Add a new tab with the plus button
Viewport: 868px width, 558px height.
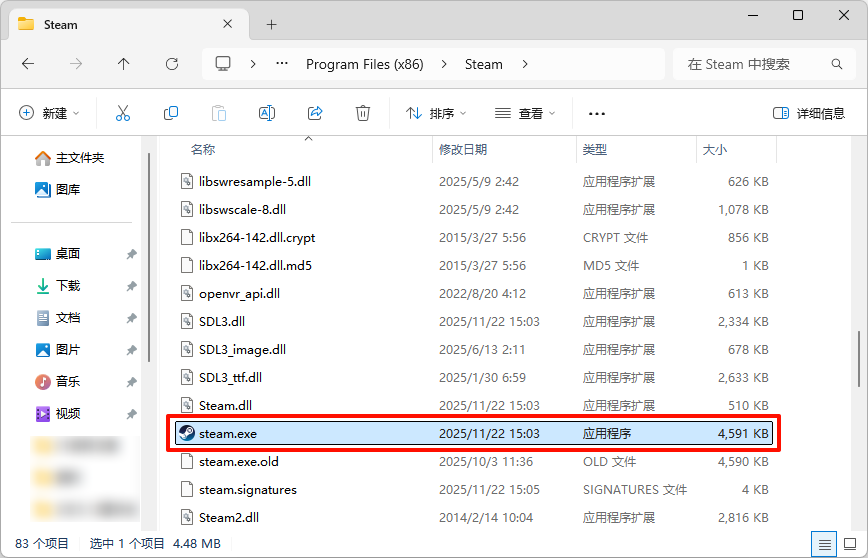(x=271, y=24)
